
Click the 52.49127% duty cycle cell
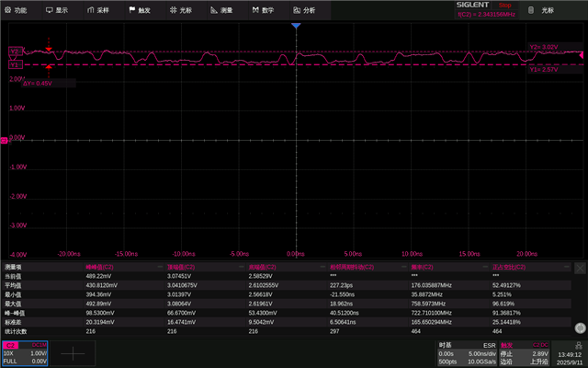pyautogui.click(x=506, y=285)
